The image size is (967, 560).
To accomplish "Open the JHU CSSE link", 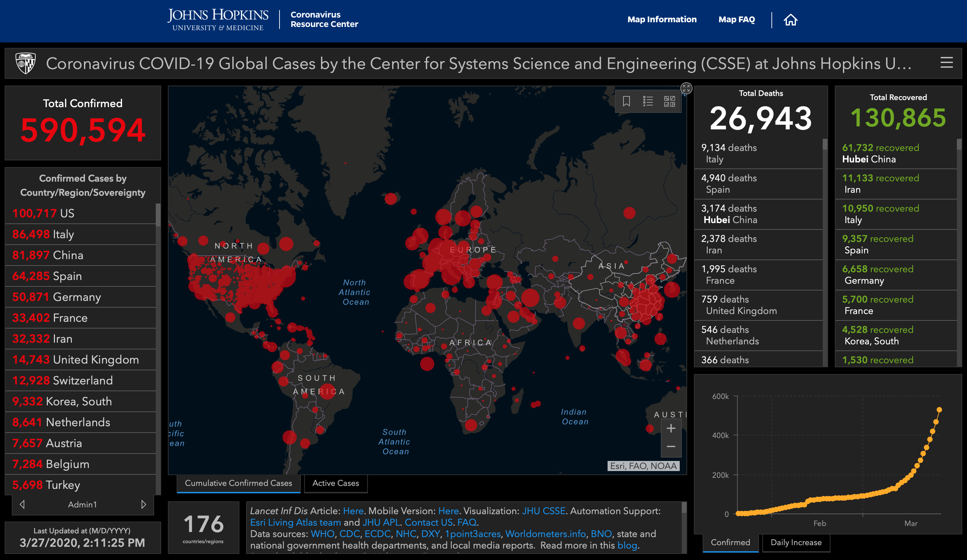I will pyautogui.click(x=544, y=511).
